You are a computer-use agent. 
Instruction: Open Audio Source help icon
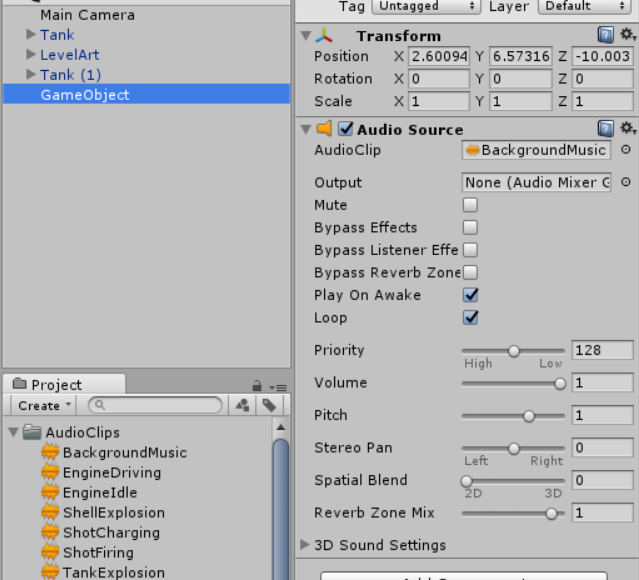tap(606, 129)
